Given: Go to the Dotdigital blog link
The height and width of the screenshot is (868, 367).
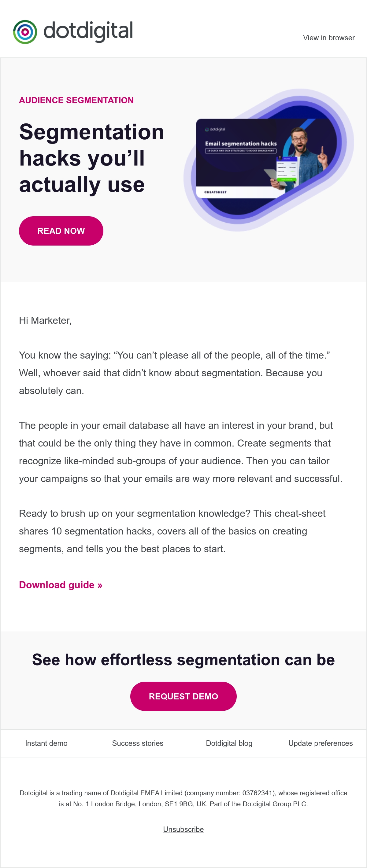Looking at the screenshot, I should click(229, 743).
